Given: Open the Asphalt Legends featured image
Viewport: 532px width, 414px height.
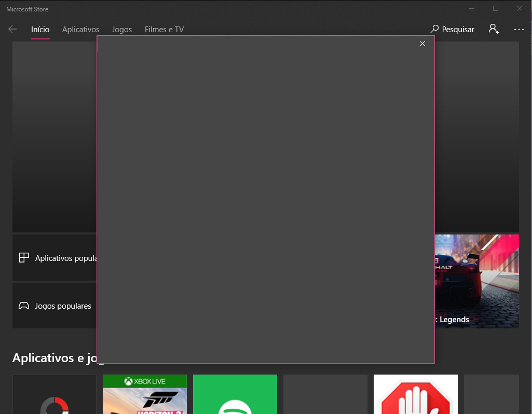Looking at the screenshot, I should (476, 281).
